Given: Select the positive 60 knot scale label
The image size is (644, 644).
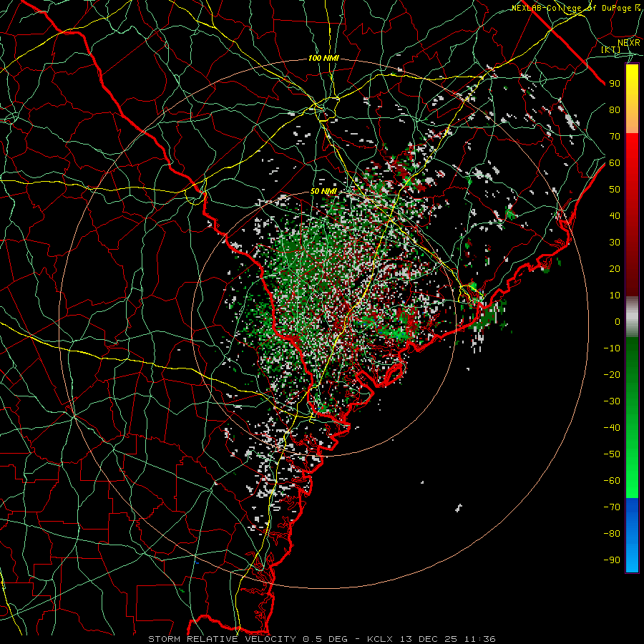Looking at the screenshot, I should pyautogui.click(x=615, y=162).
